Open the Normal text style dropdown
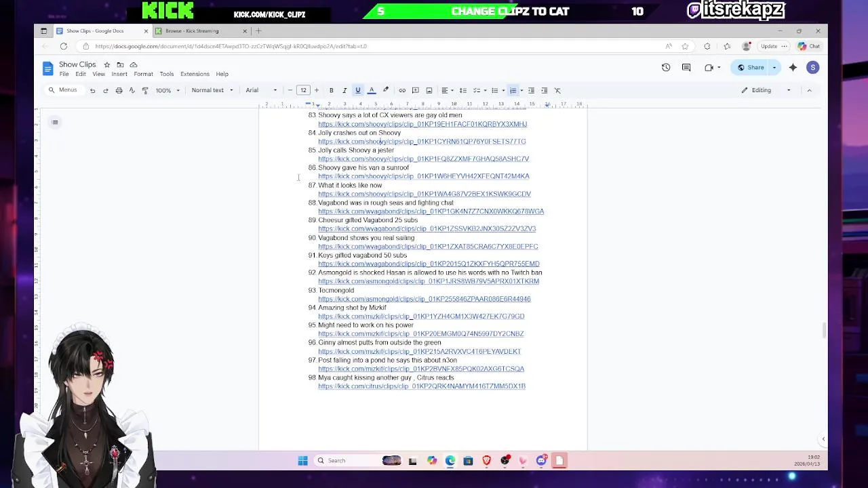This screenshot has width=868, height=488. [212, 90]
